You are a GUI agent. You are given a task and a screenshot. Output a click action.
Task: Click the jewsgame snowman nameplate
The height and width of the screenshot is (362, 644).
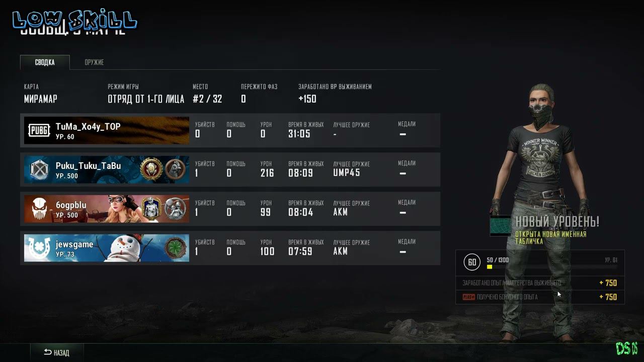107,248
